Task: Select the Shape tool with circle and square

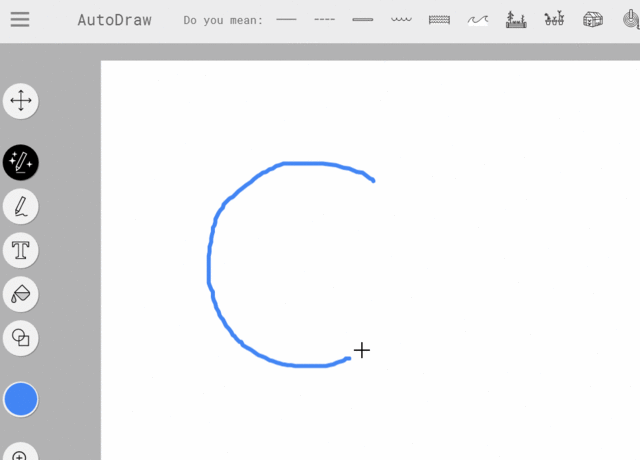Action: coord(21,338)
